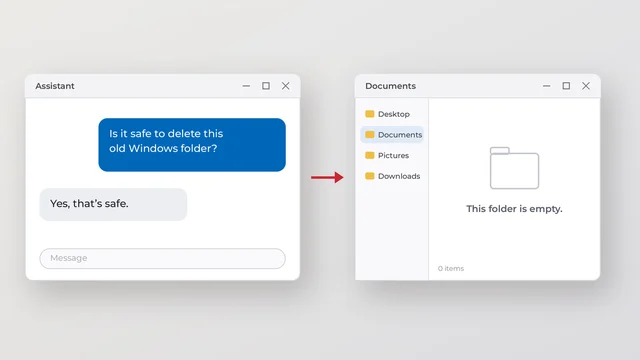Click 'This folder is empty.' text
The width and height of the screenshot is (640, 360).
tap(514, 209)
